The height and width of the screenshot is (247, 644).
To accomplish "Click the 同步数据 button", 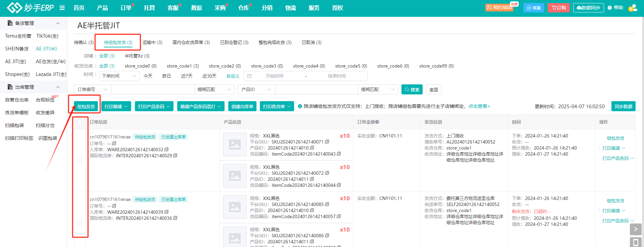I will [624, 106].
